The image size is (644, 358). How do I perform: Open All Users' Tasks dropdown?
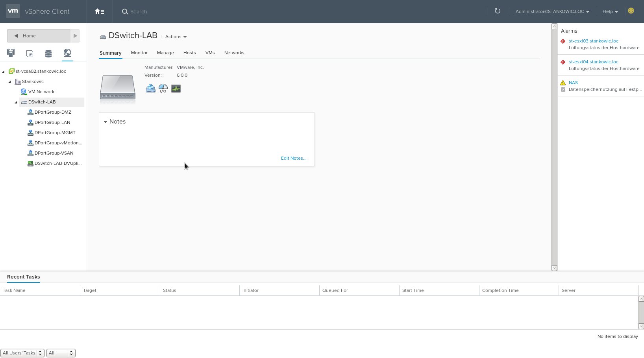(x=22, y=353)
